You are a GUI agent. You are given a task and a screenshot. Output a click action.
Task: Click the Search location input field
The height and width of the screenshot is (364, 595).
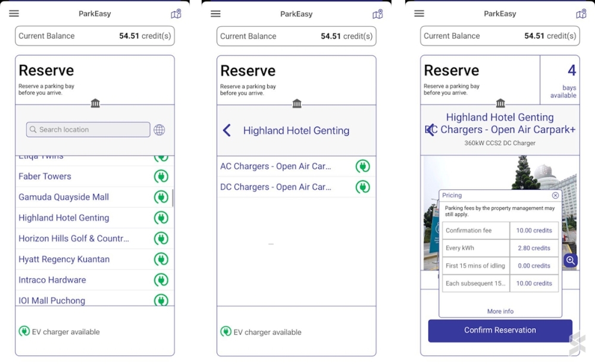tap(88, 130)
